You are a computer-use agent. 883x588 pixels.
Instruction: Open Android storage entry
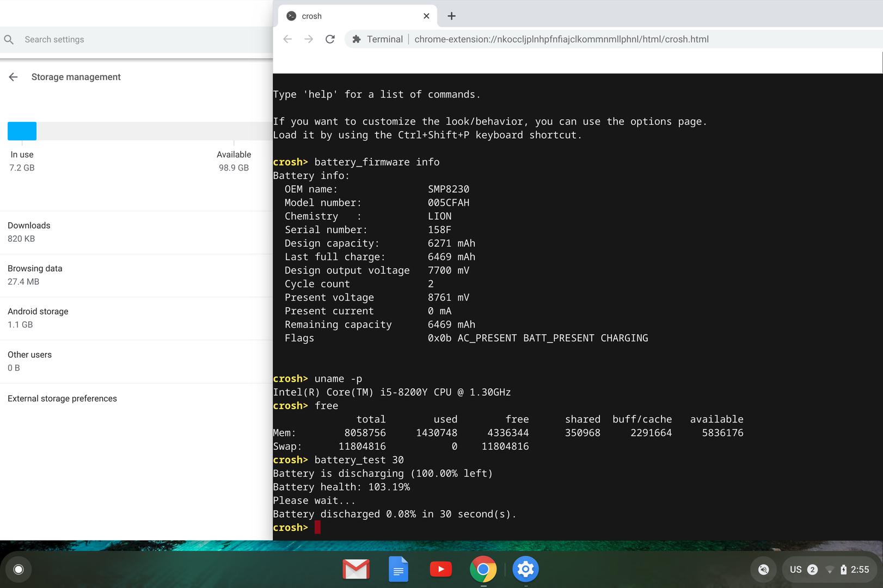pos(136,318)
